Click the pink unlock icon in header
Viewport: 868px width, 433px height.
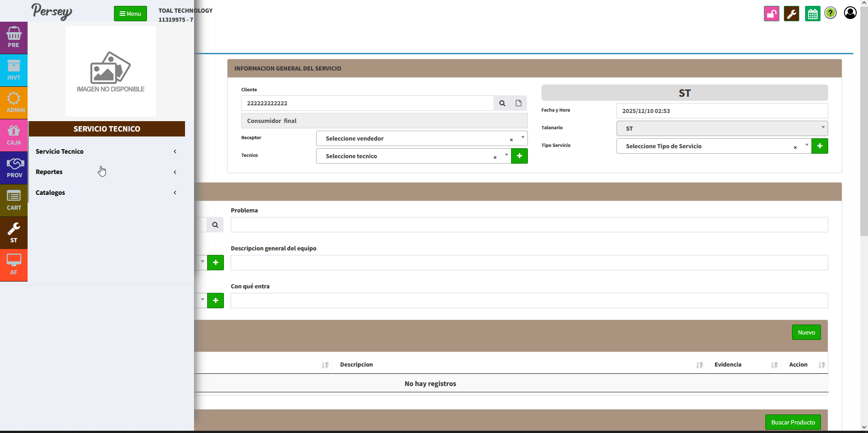coord(771,14)
